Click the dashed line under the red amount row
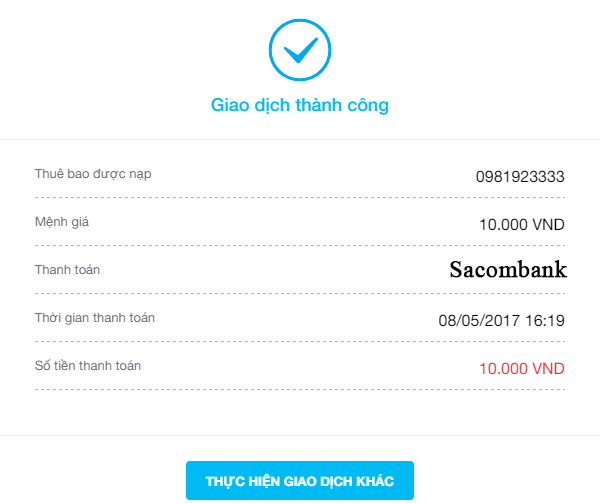The width and height of the screenshot is (600, 504). pos(300,389)
